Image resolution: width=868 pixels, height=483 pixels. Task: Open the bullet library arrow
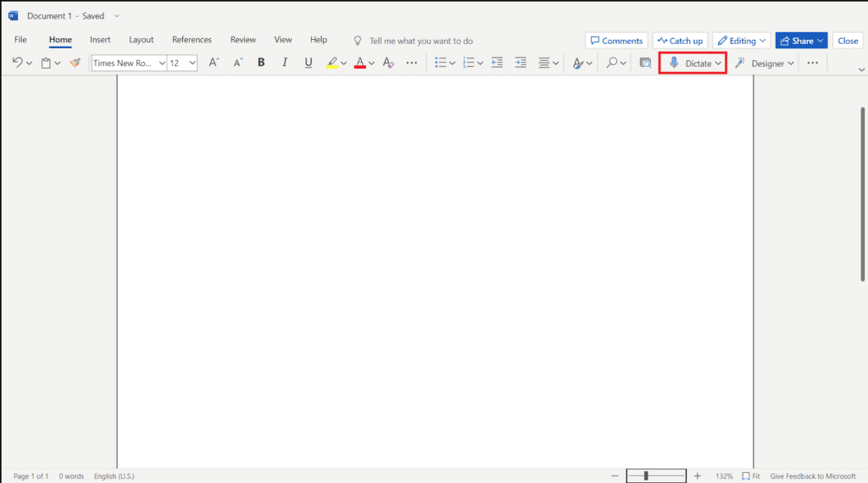click(453, 64)
